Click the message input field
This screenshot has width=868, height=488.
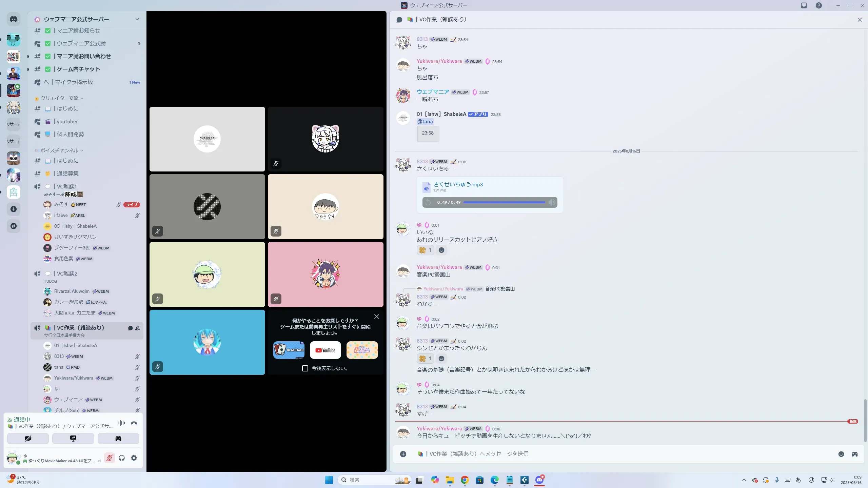click(610, 454)
